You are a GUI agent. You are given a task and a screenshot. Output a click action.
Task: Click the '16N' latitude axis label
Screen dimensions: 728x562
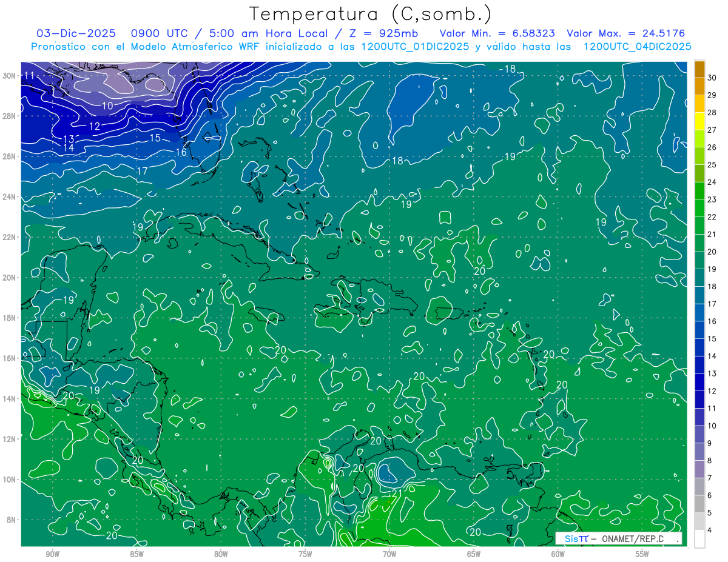coord(10,358)
